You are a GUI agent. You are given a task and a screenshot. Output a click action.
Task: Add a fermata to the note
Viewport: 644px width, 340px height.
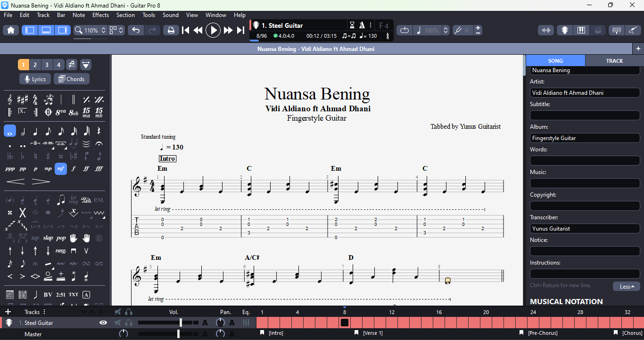tap(99, 143)
